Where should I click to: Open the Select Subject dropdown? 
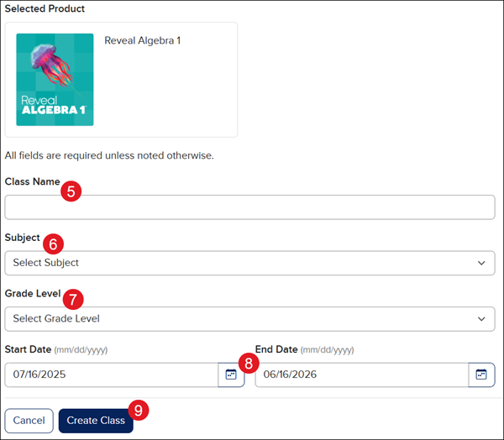click(x=249, y=263)
